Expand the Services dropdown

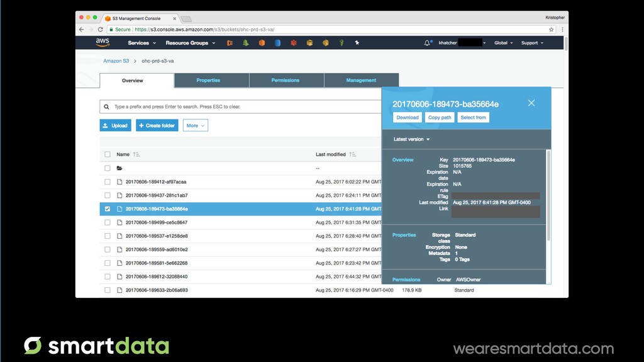(142, 43)
